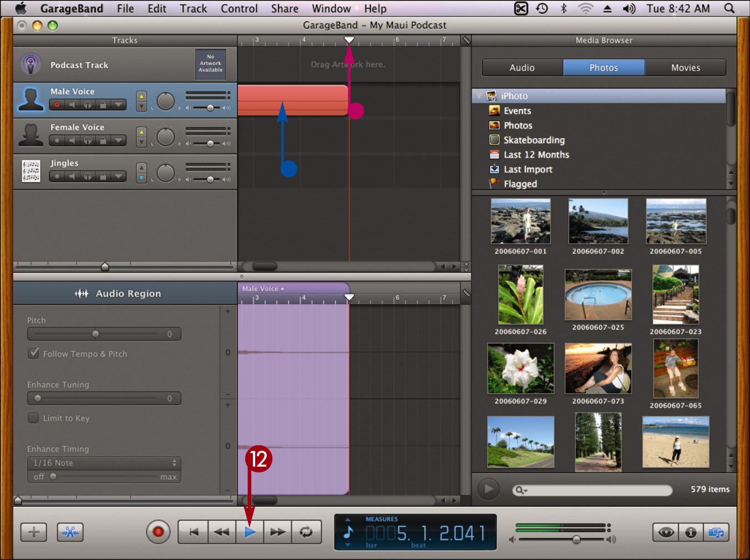Show automation for Male Voice track

(118, 105)
